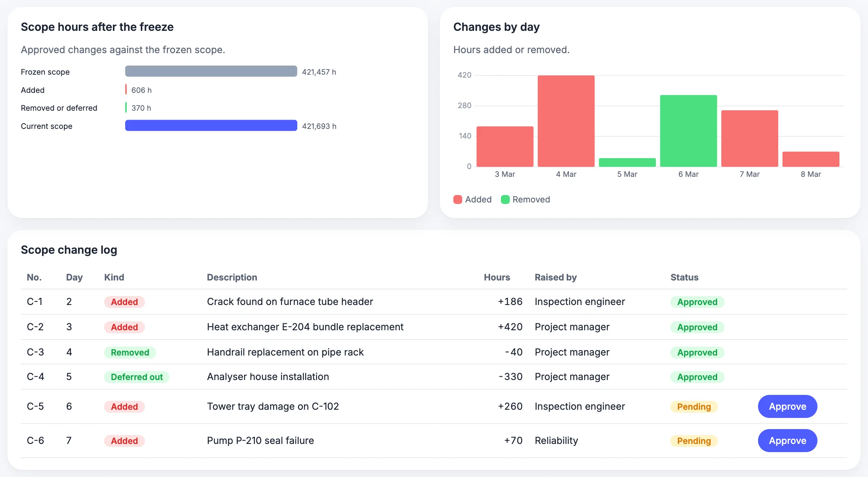Click the Hours column header
Image resolution: width=868 pixels, height=477 pixels.
click(x=497, y=278)
